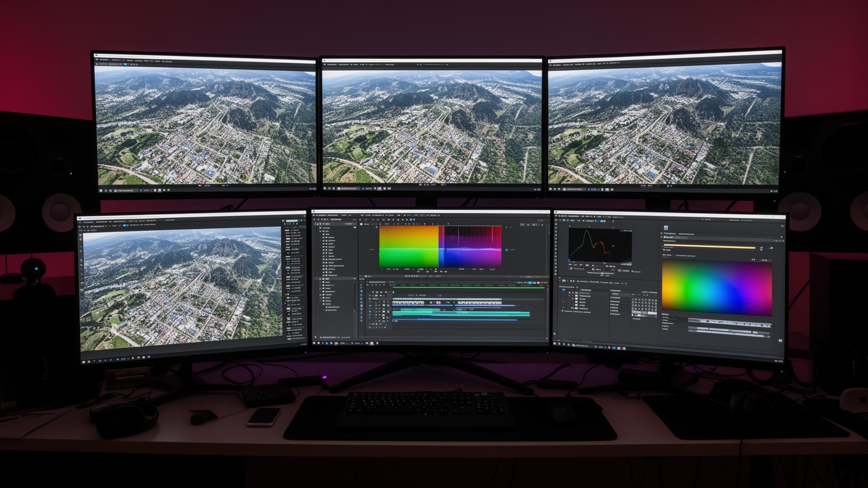Click the blue highlighted icon above spectrum scope
The image size is (868, 488).
(x=411, y=220)
